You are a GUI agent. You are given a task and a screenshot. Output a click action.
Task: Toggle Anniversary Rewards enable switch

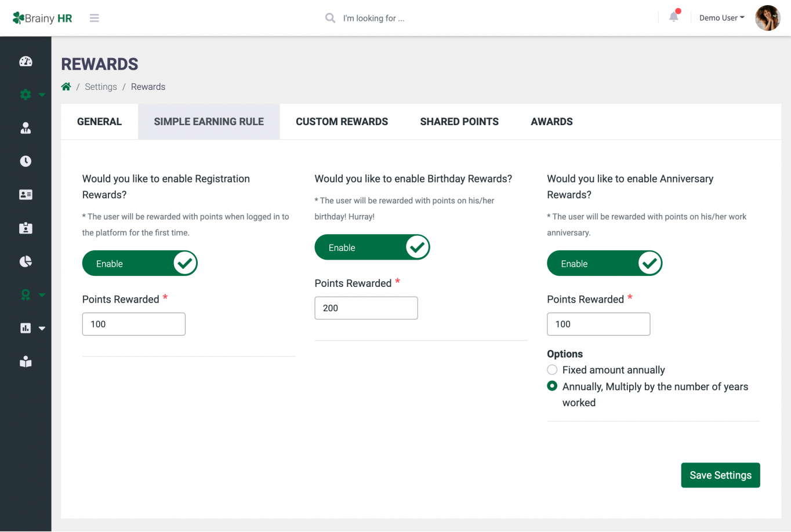click(605, 263)
